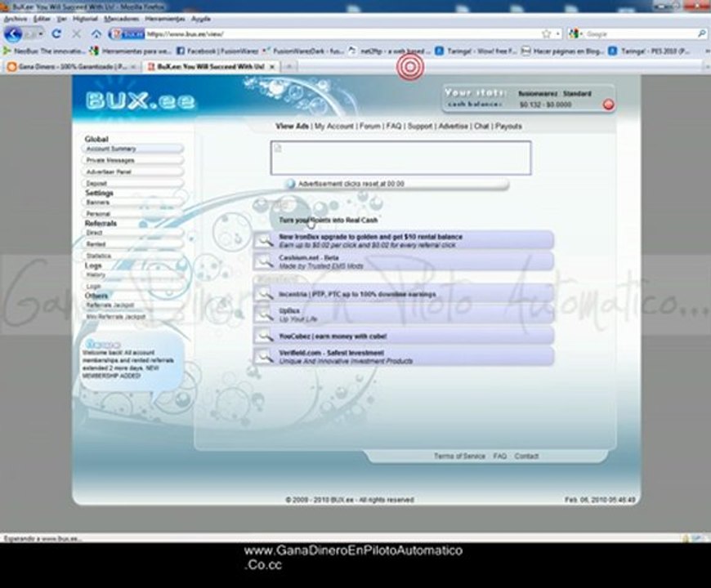Screen dimensions: 711x588
Task: Open the Herramientas menu
Action: 164,19
